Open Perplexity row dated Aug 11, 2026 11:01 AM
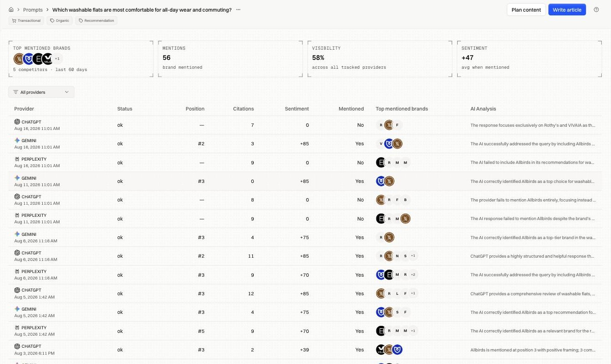 (305, 219)
